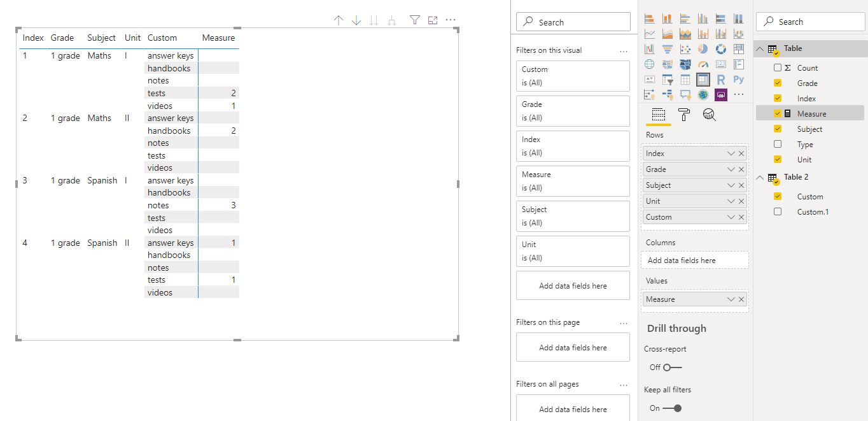Uncheck the Unit field checkbox

point(778,159)
